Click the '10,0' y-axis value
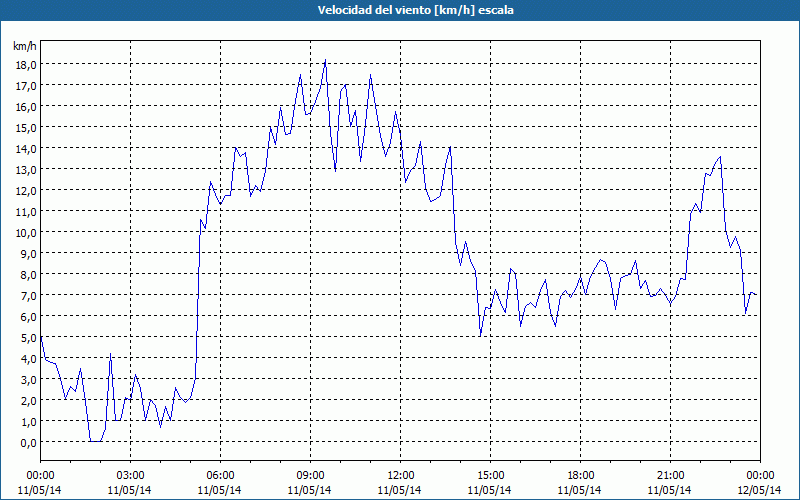This screenshot has height=500, width=800. pyautogui.click(x=28, y=232)
